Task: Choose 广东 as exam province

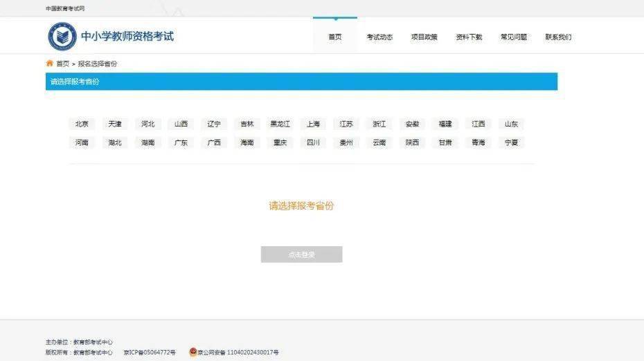Action: click(x=181, y=142)
